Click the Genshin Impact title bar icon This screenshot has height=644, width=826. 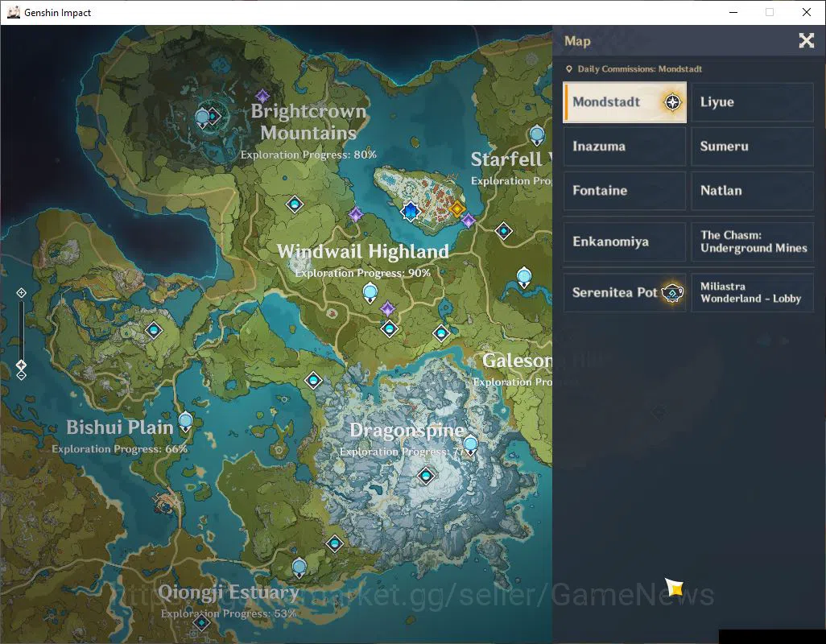13,12
